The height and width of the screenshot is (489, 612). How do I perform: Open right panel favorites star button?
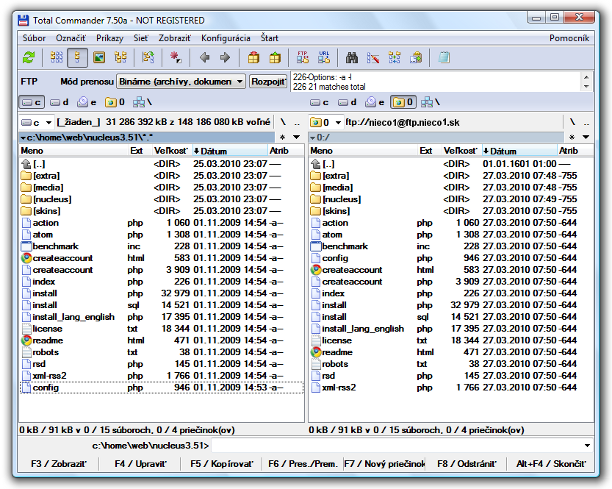[572, 137]
